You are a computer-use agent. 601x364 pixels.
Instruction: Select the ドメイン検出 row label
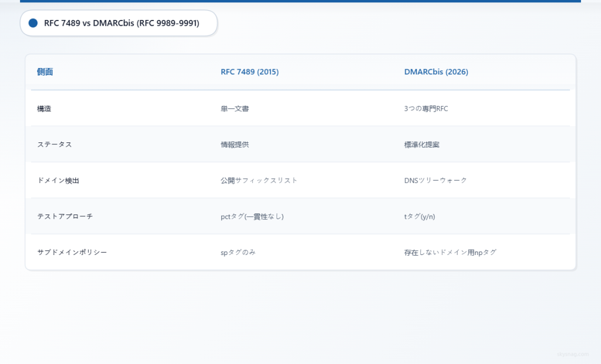pos(58,181)
